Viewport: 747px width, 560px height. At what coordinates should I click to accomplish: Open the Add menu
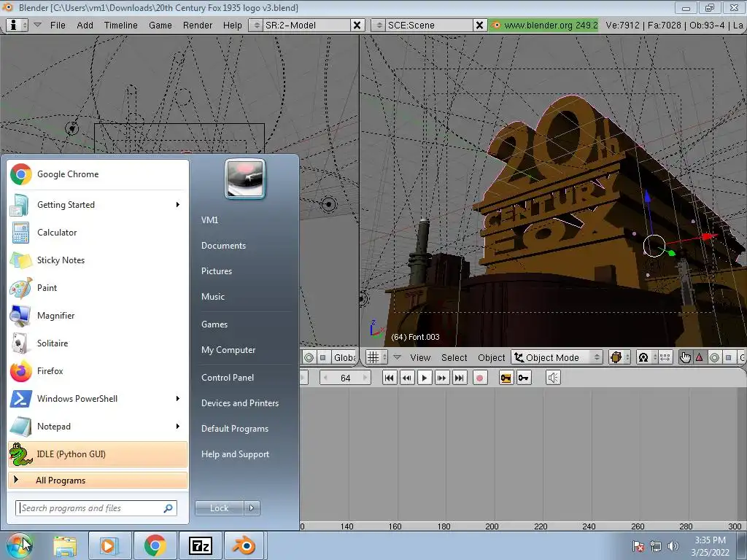[85, 25]
